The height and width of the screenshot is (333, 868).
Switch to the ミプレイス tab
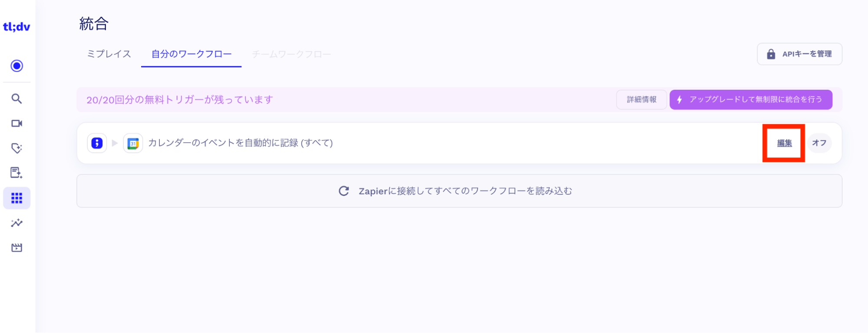click(x=109, y=54)
